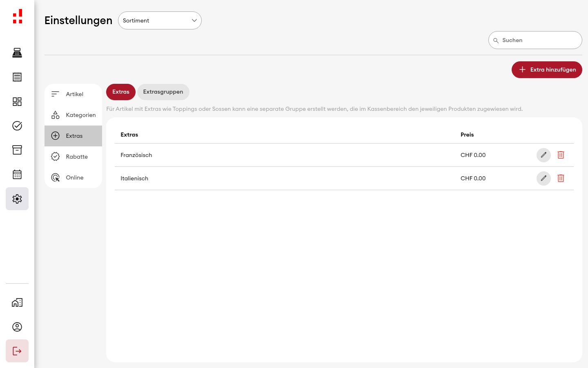Click the magnifier icon in search box
The width and height of the screenshot is (588, 368).
[496, 40]
